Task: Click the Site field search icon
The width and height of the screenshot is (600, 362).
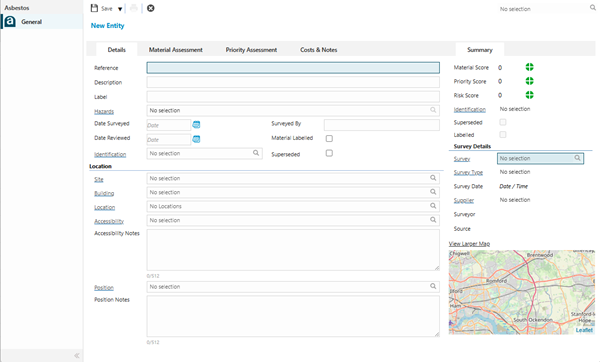Action: coord(433,178)
